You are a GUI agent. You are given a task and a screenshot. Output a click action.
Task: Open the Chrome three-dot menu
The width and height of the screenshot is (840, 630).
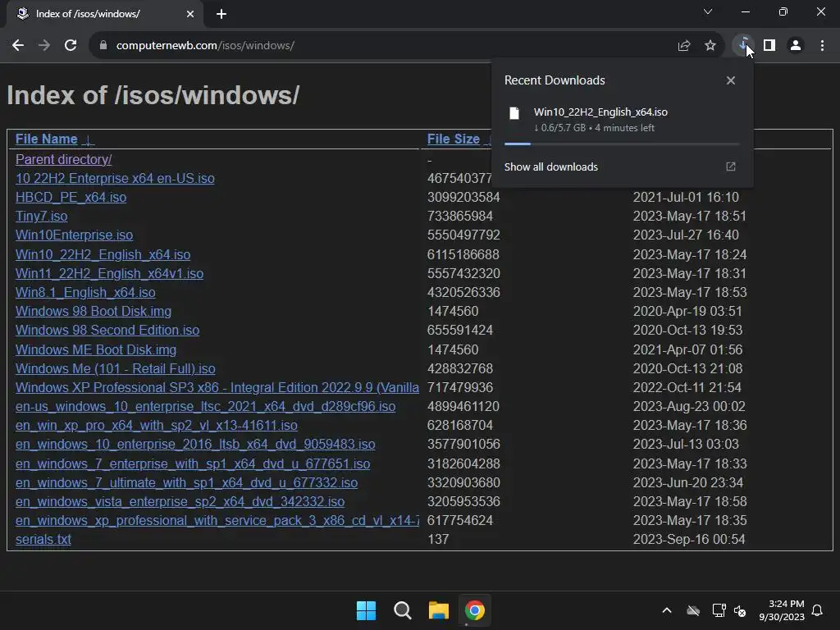[822, 46]
